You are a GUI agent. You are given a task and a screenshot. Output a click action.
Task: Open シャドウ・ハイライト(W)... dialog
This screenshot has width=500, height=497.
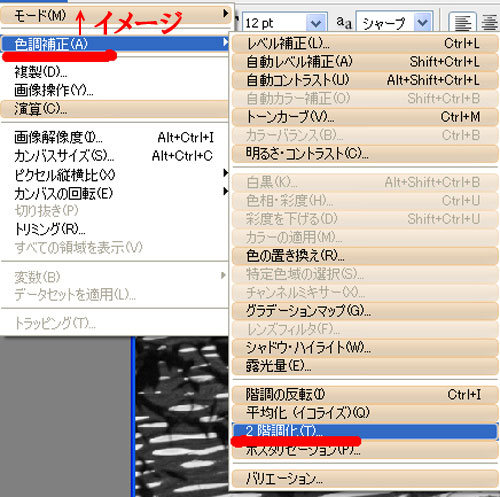point(365,348)
